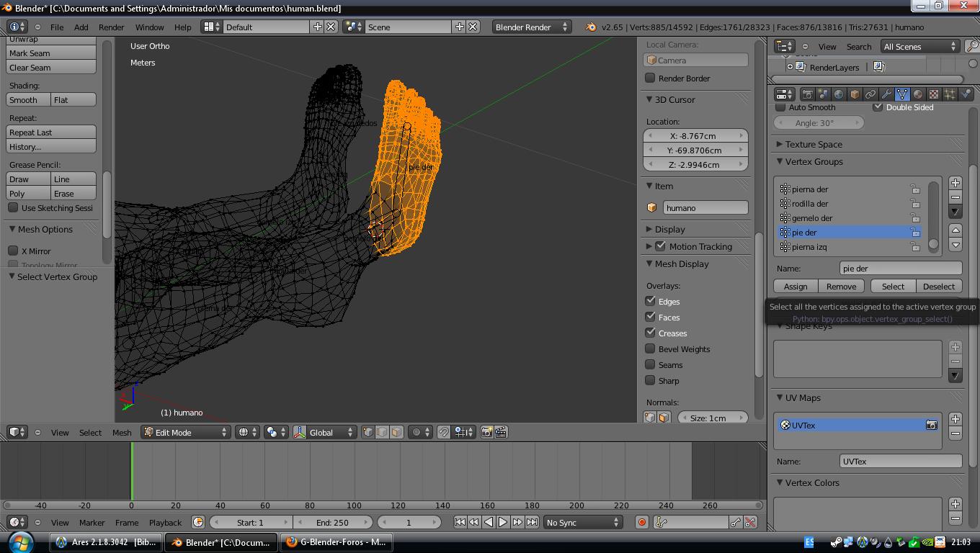
Task: Add a new vertex group with plus
Action: pyautogui.click(x=955, y=183)
